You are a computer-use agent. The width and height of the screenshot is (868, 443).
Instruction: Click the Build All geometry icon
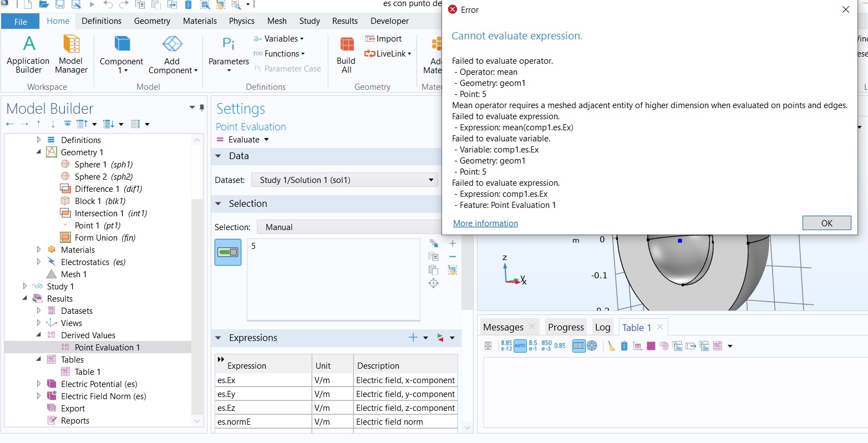click(346, 54)
